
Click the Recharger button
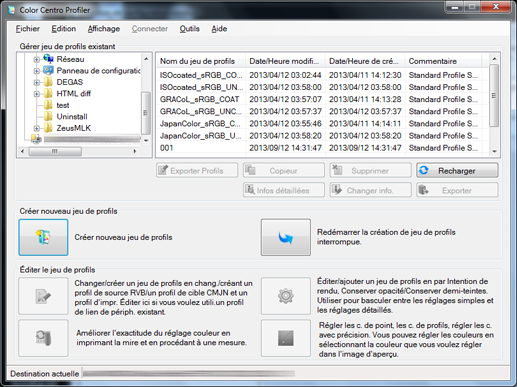tap(457, 170)
